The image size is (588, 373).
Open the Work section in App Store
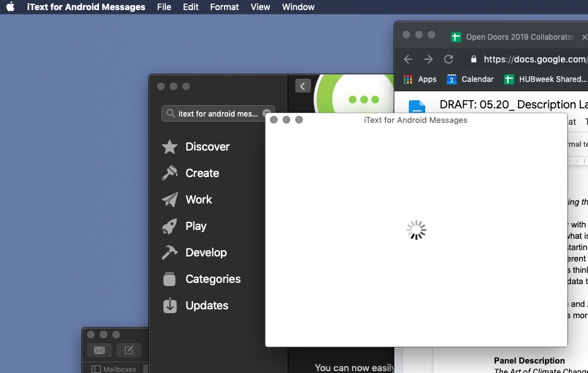click(187, 200)
